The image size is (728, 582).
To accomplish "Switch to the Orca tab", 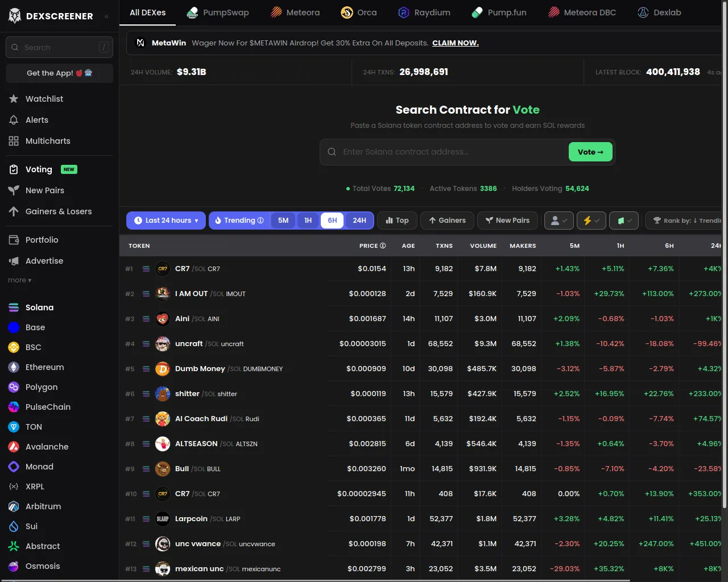I will (x=358, y=13).
